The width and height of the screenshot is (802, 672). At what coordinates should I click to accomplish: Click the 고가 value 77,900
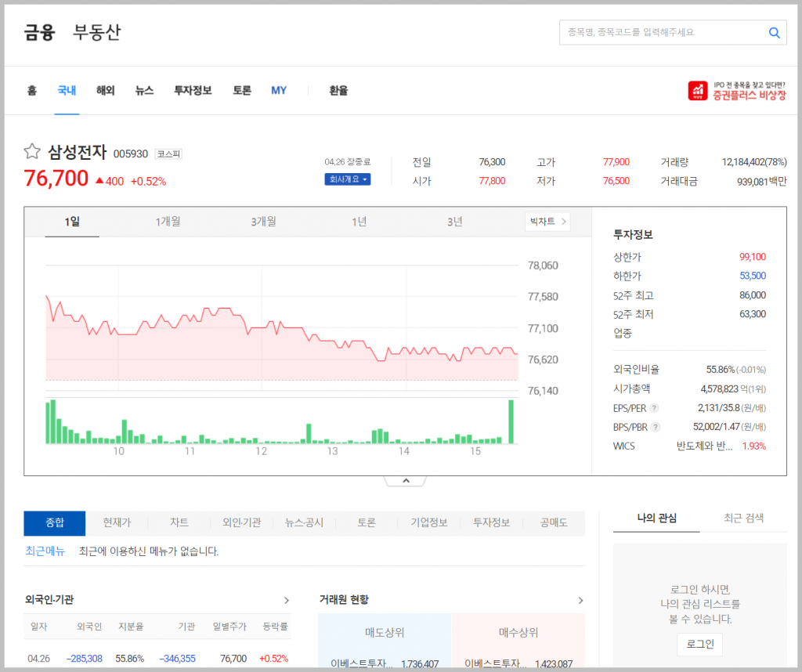[x=616, y=162]
